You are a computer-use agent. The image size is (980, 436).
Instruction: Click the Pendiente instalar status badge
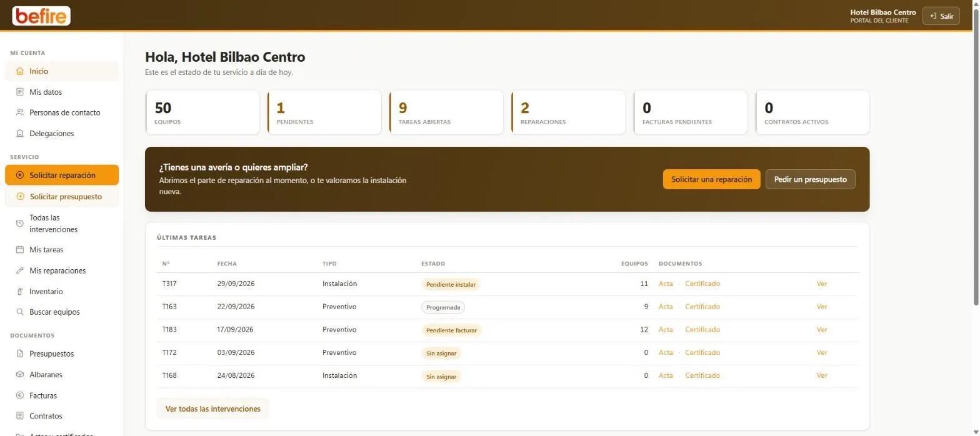tap(451, 284)
